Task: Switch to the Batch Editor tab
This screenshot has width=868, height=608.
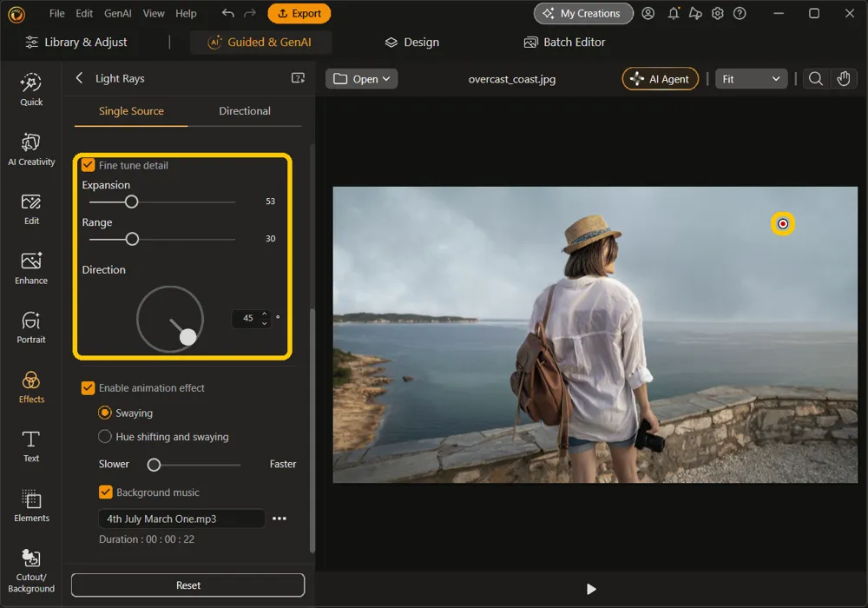Action: (565, 42)
